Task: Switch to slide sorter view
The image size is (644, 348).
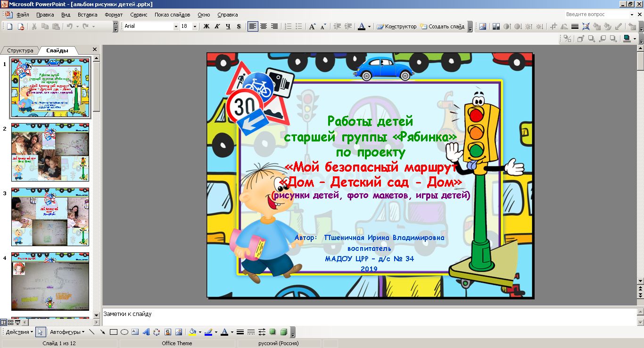Action: (11, 322)
